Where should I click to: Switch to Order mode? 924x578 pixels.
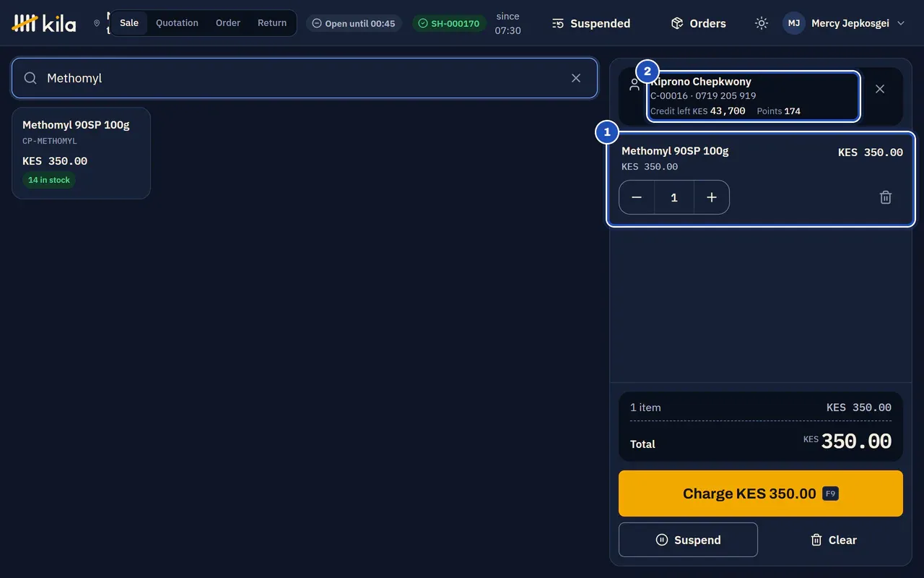[228, 23]
